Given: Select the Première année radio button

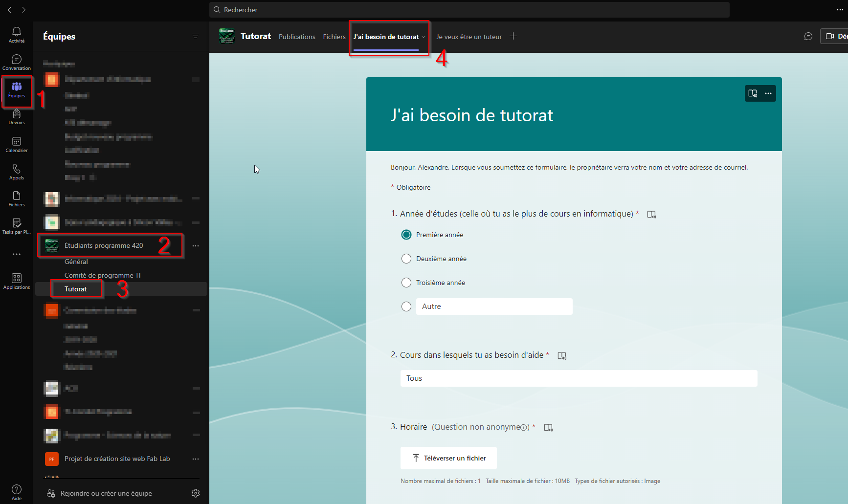Looking at the screenshot, I should tap(406, 235).
